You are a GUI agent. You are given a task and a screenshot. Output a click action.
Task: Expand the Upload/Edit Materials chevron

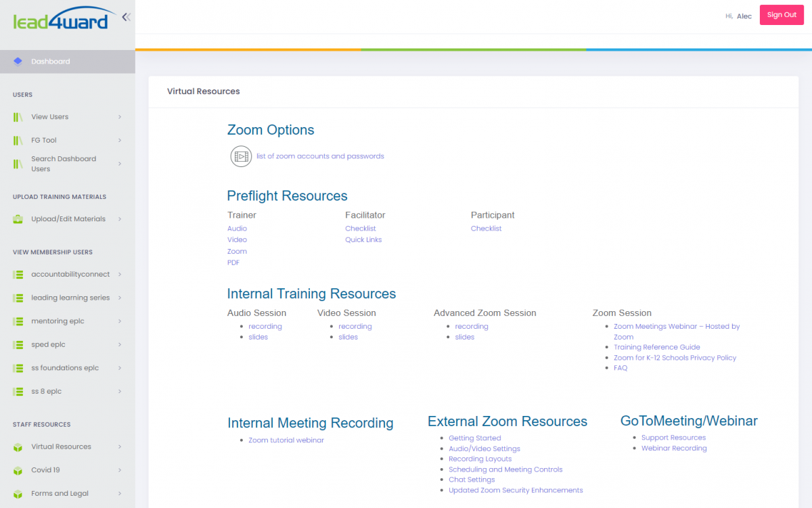tap(120, 219)
